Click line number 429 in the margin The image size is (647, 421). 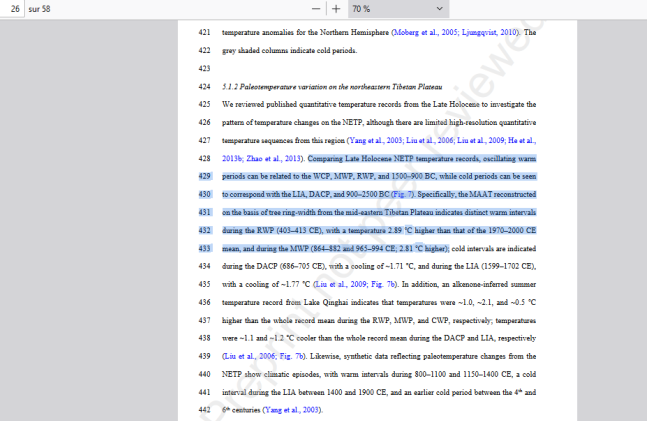(204, 176)
